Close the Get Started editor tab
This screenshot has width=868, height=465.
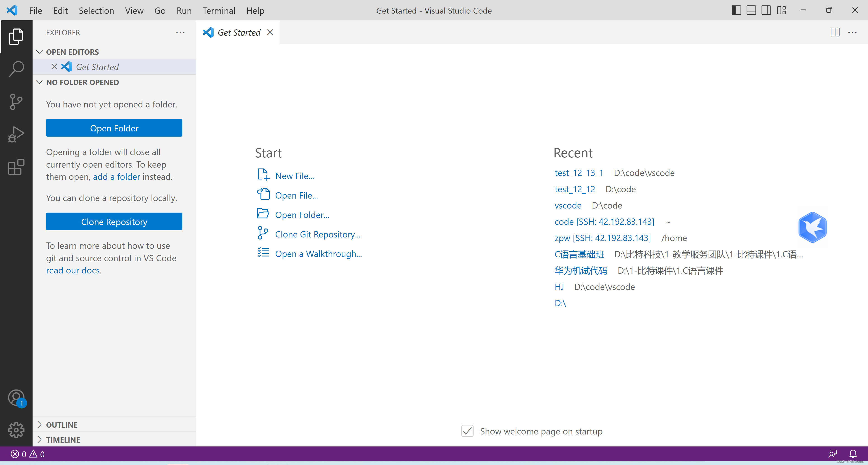270,32
